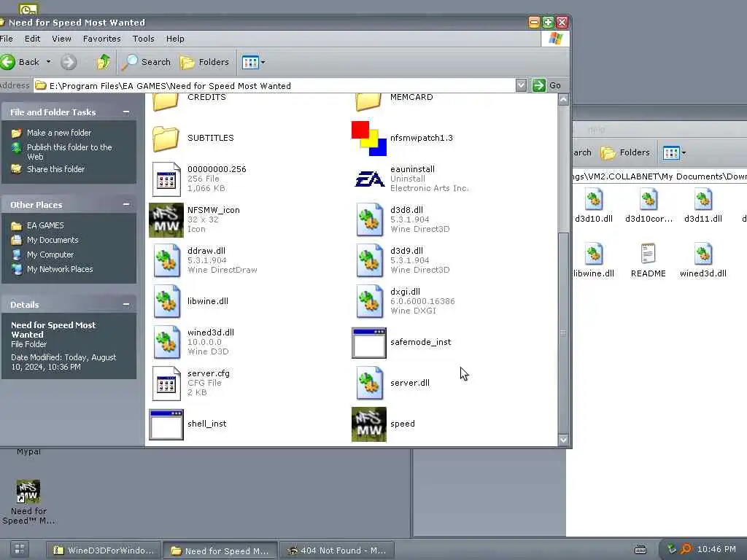Click the address bar path field
The image size is (747, 560).
274,86
